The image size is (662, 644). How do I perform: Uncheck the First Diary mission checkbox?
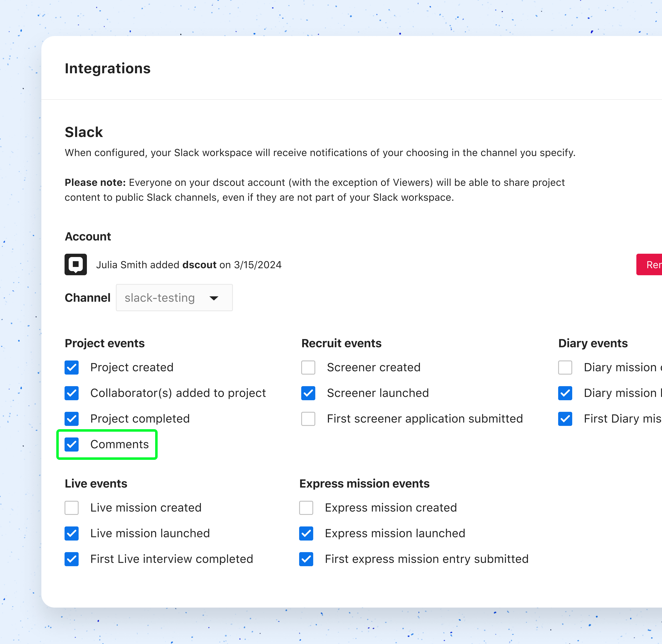[565, 419]
